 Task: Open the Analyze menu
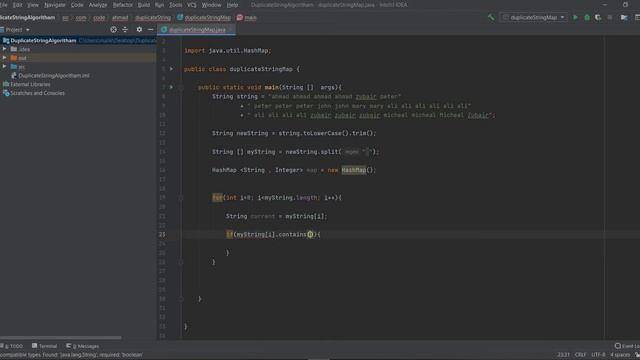click(98, 5)
